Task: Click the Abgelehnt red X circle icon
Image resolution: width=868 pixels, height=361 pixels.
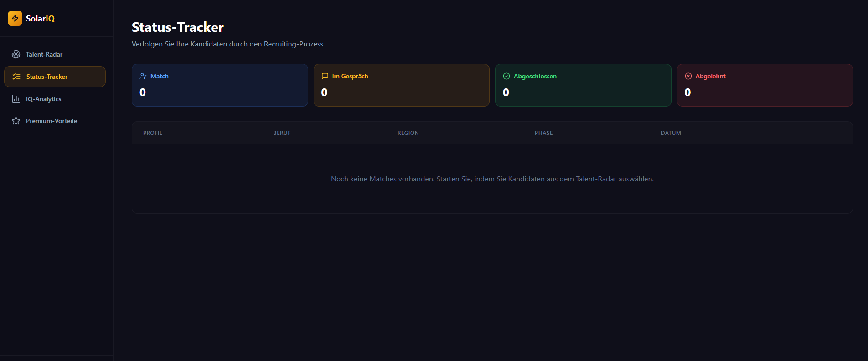Action: (x=688, y=76)
